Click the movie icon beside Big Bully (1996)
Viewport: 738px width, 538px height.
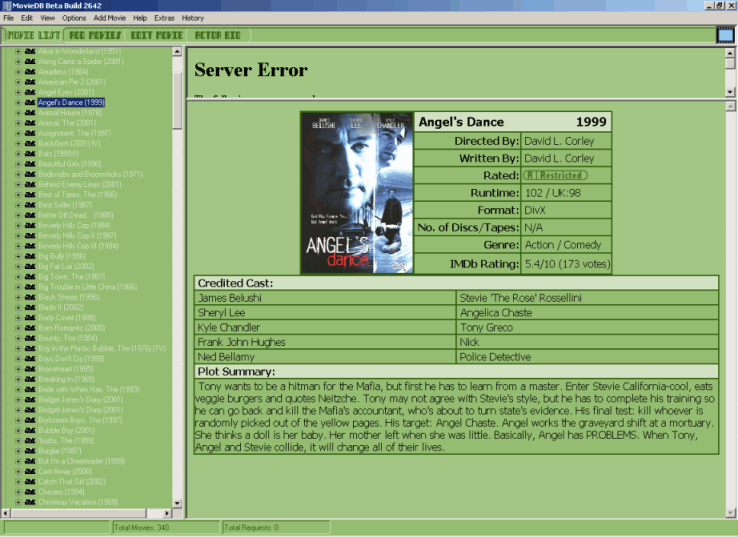point(30,256)
